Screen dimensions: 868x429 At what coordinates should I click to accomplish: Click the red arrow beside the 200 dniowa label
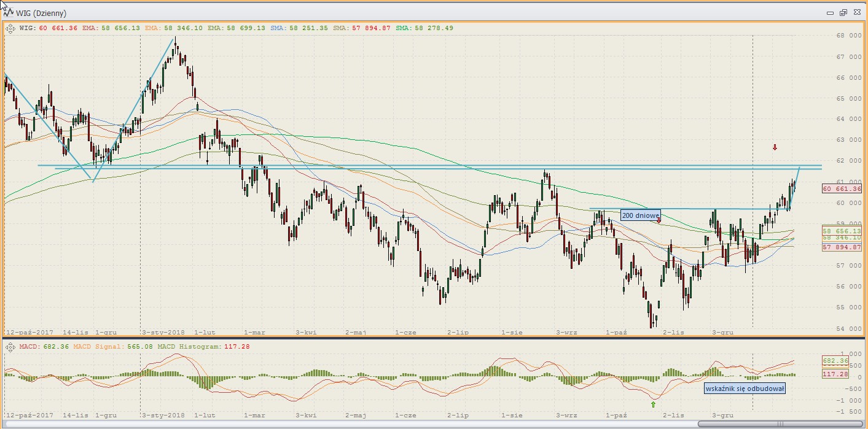659,220
